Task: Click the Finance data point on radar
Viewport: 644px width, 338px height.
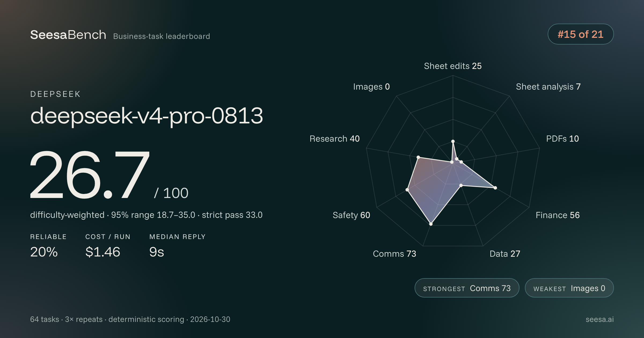Action: [495, 188]
